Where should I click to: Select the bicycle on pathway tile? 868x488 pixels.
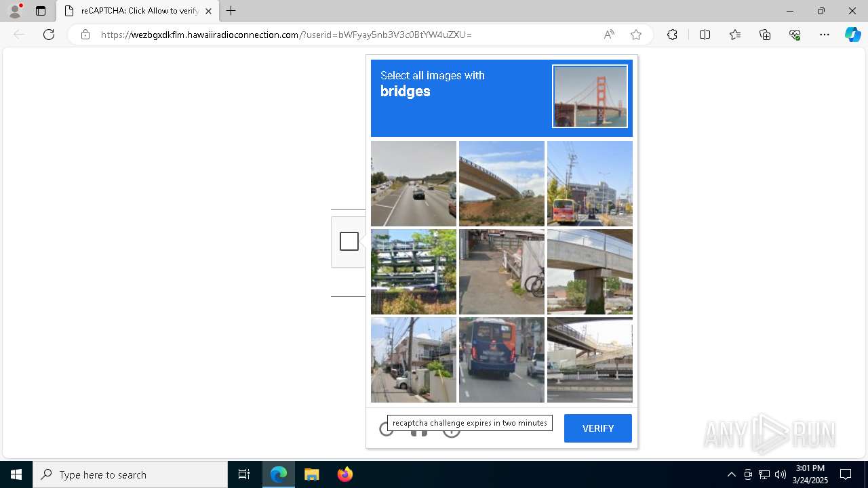coord(502,272)
